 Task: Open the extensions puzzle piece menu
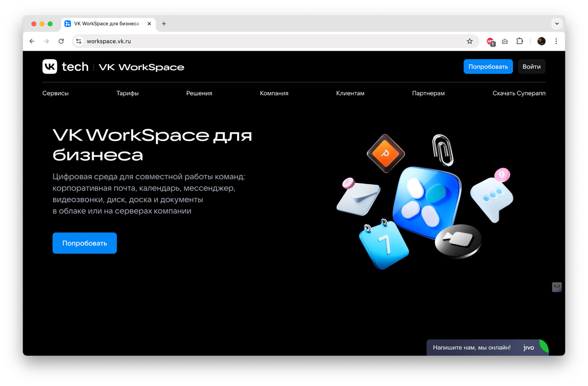pyautogui.click(x=520, y=41)
